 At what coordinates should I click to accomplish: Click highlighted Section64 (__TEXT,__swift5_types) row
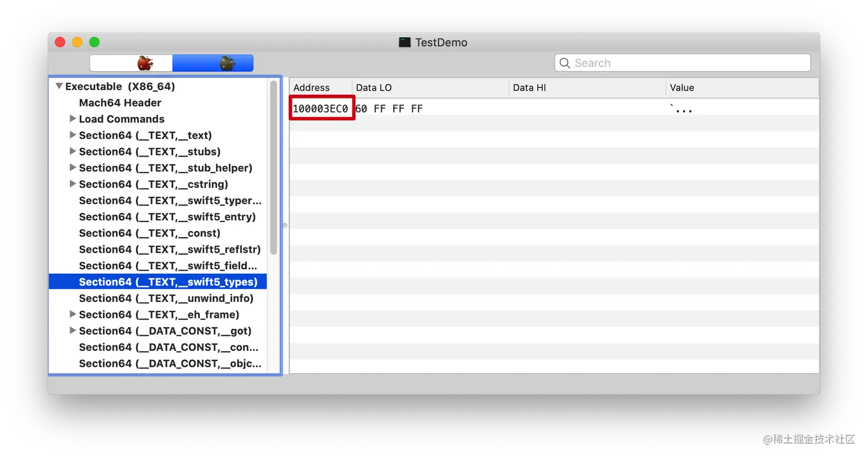(158, 282)
